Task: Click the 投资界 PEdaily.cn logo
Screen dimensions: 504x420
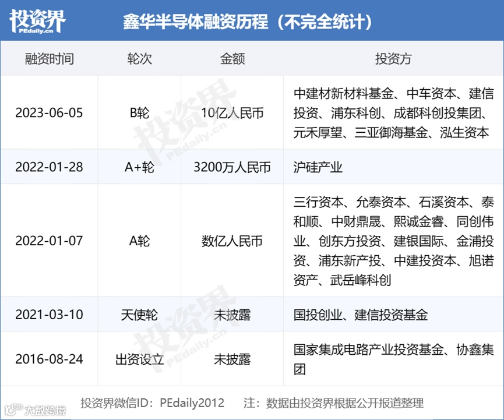Action: 37,21
